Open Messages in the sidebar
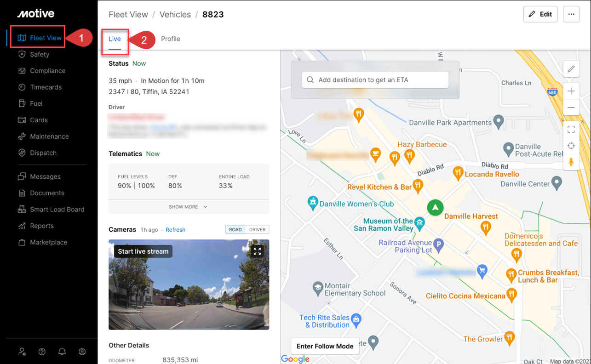 click(45, 176)
